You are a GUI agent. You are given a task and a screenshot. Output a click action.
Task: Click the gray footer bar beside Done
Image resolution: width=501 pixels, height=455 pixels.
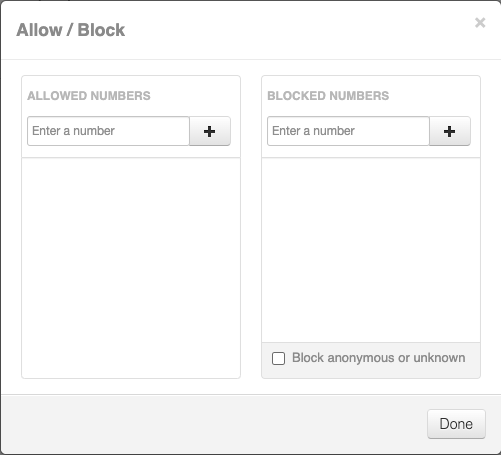pos(213,424)
